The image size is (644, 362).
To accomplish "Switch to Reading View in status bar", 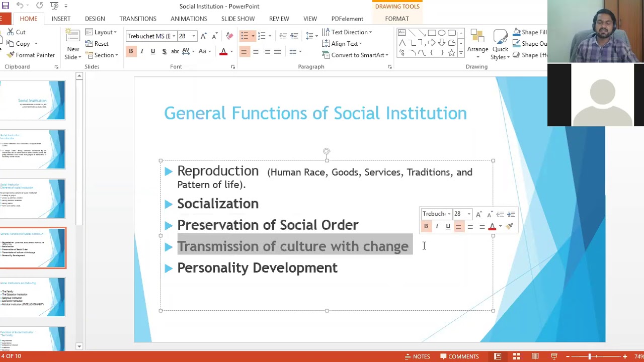I will point(535,356).
